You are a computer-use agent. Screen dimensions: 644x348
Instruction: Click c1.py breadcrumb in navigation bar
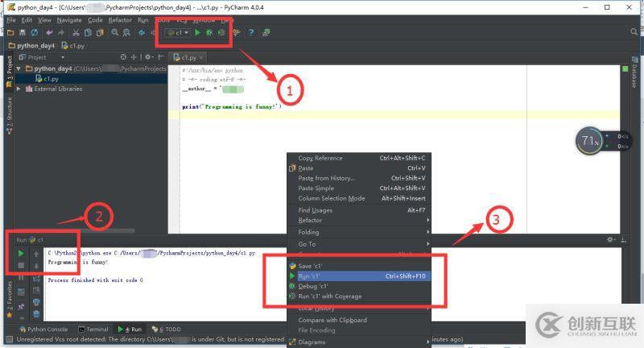pyautogui.click(x=72, y=46)
